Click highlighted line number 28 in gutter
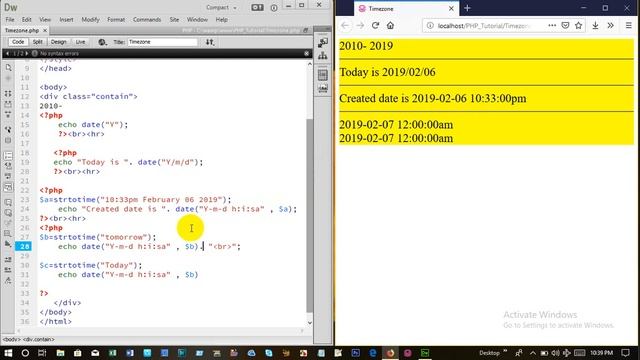This screenshot has height=360, width=640. pyautogui.click(x=24, y=246)
